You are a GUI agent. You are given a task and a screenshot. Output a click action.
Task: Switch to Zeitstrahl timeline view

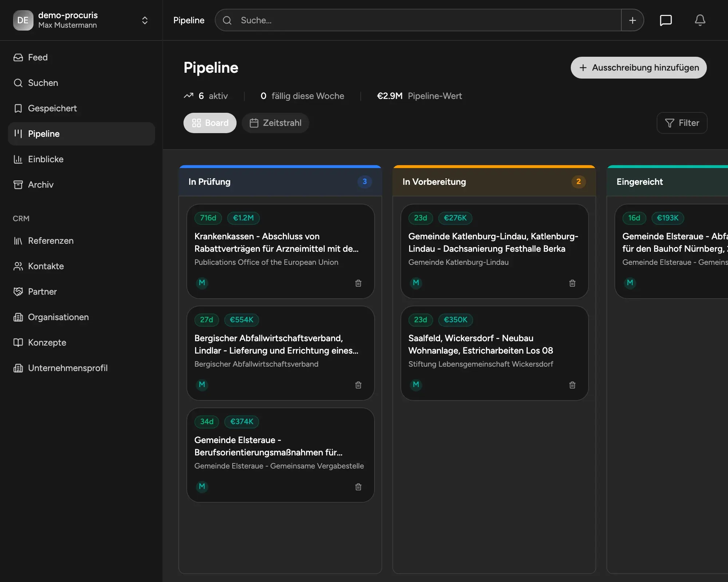click(276, 123)
